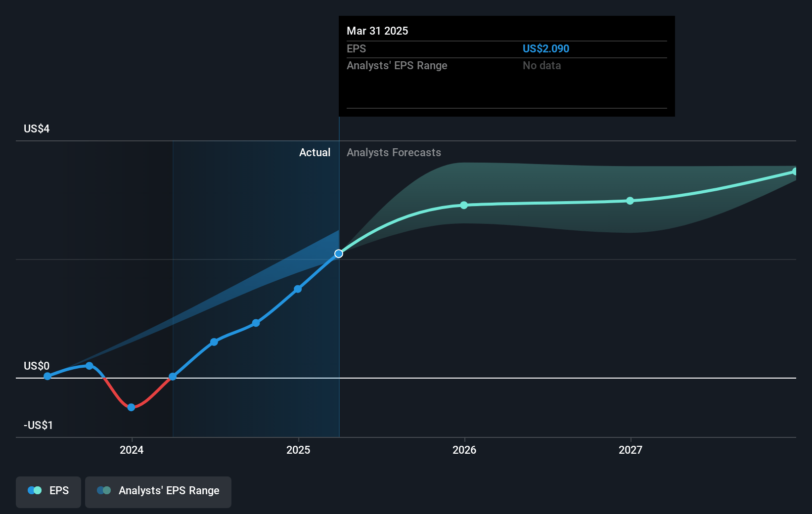The image size is (812, 514).
Task: Click the 'Analysts Forecasts' label
Action: coord(394,152)
